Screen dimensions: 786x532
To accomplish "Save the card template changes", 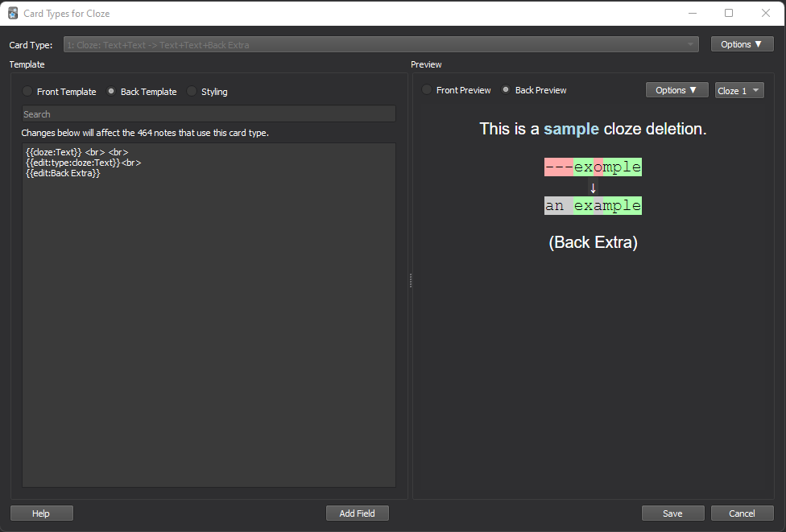I will [x=672, y=513].
